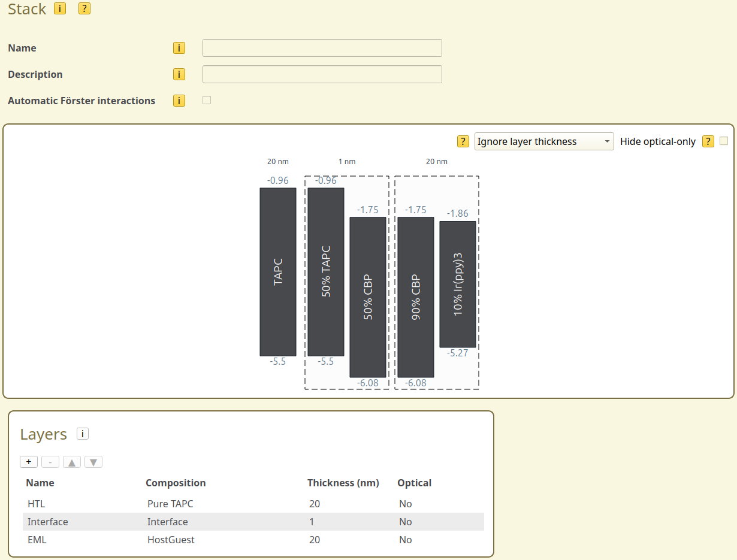Click the help question icon beside Stack
This screenshot has width=737, height=560.
[x=84, y=8]
